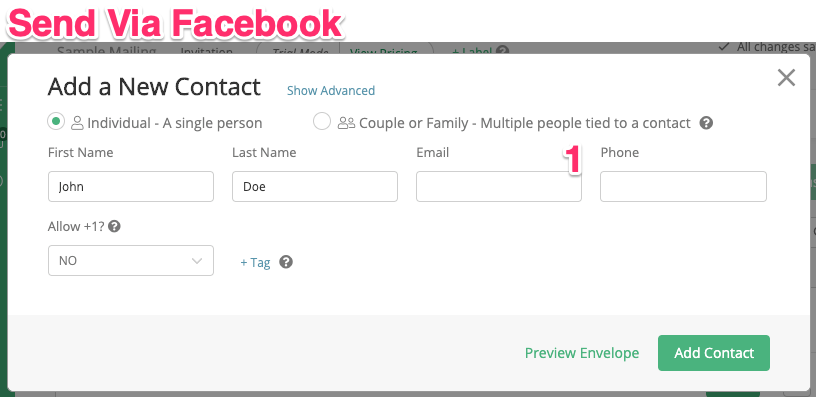Viewport: 816px width, 397px height.
Task: Click the + Tag link
Action: point(255,262)
